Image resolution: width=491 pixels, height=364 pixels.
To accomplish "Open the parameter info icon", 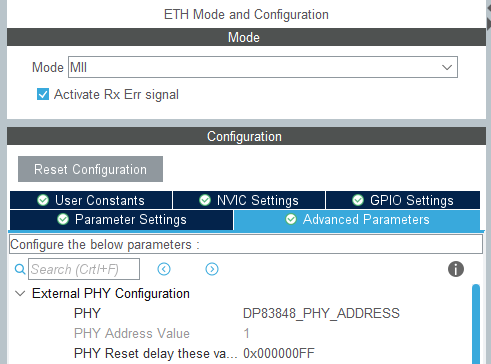I will coord(456,269).
